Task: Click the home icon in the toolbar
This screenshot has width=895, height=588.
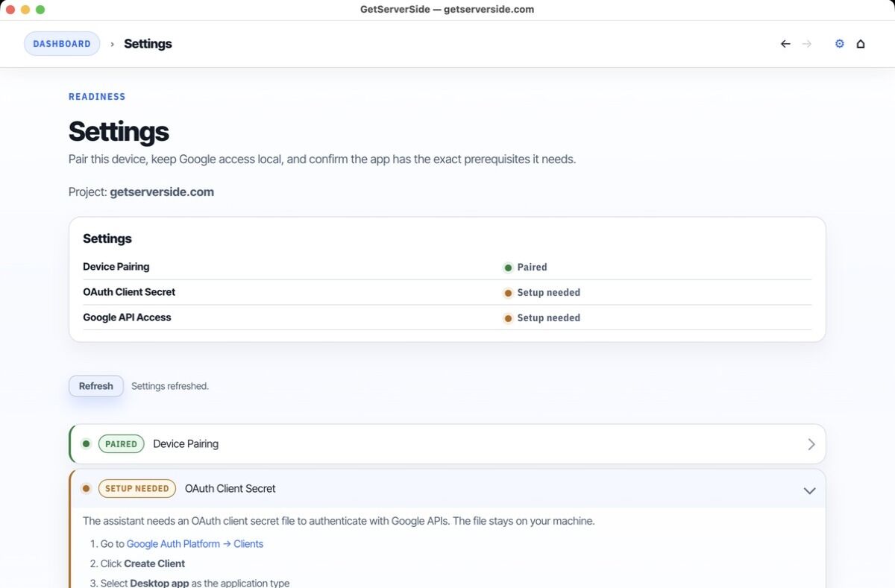Action: [x=861, y=43]
